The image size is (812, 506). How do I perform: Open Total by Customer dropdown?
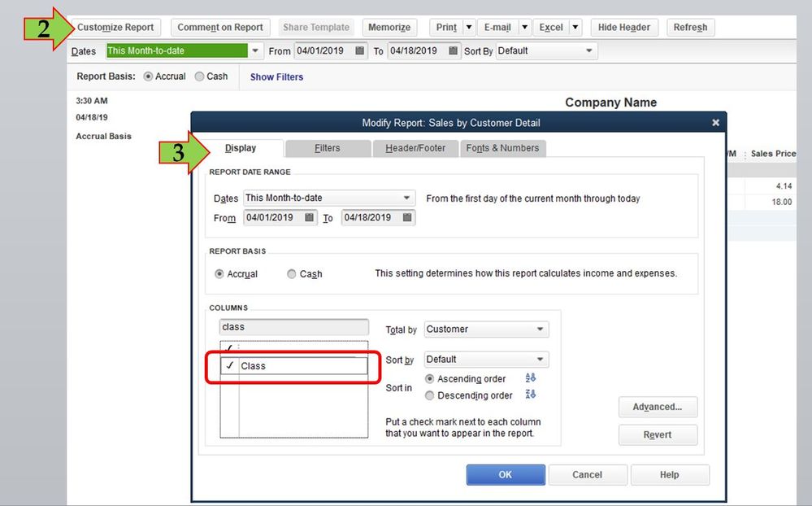(541, 329)
